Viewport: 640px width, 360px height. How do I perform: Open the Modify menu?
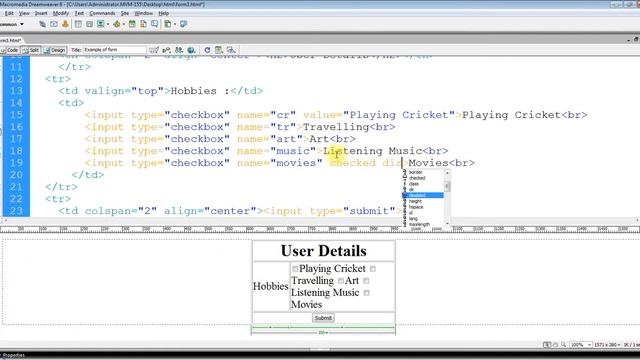coord(60,13)
